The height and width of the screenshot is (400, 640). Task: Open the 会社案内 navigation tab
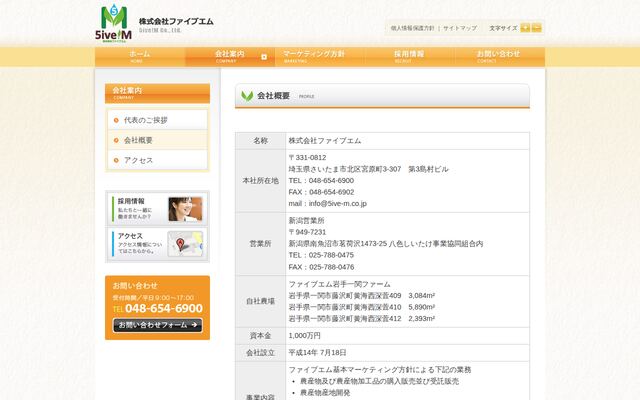(x=230, y=57)
